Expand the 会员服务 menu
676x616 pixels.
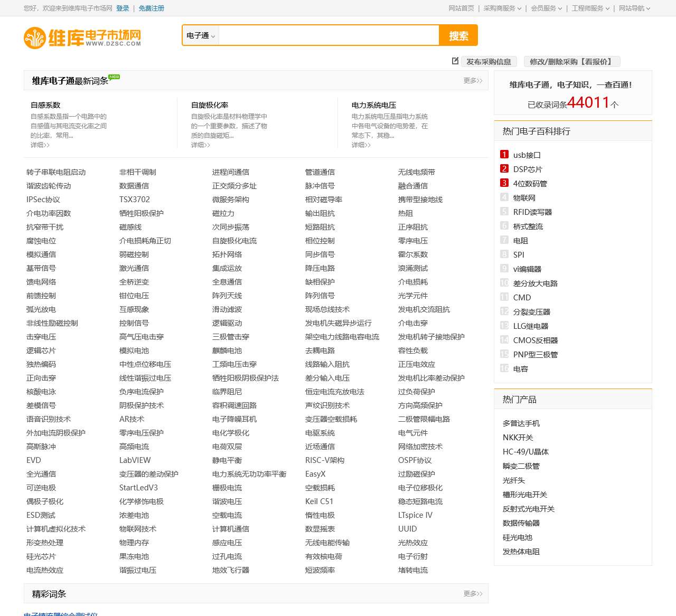click(x=546, y=8)
